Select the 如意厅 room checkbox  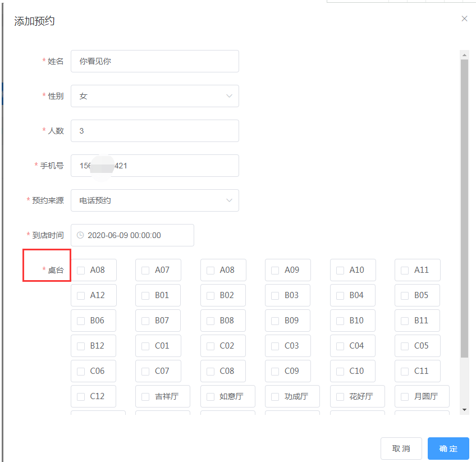pos(210,397)
